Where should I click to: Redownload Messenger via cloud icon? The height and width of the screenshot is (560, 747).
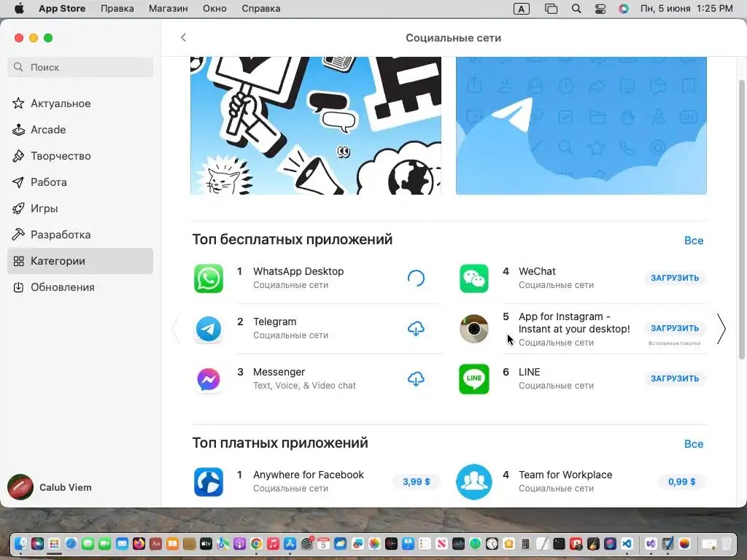(x=416, y=379)
